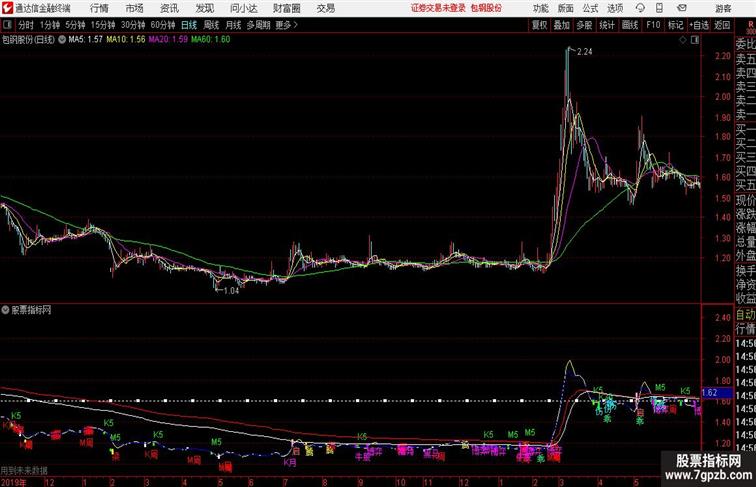
Task: Open the 版面 menu
Action: click(566, 8)
